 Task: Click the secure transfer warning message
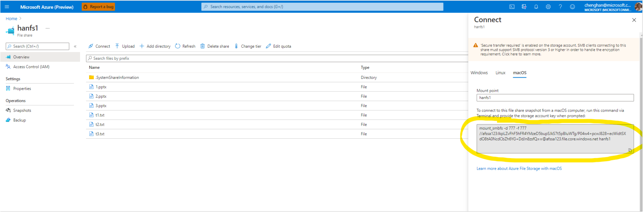click(x=553, y=50)
